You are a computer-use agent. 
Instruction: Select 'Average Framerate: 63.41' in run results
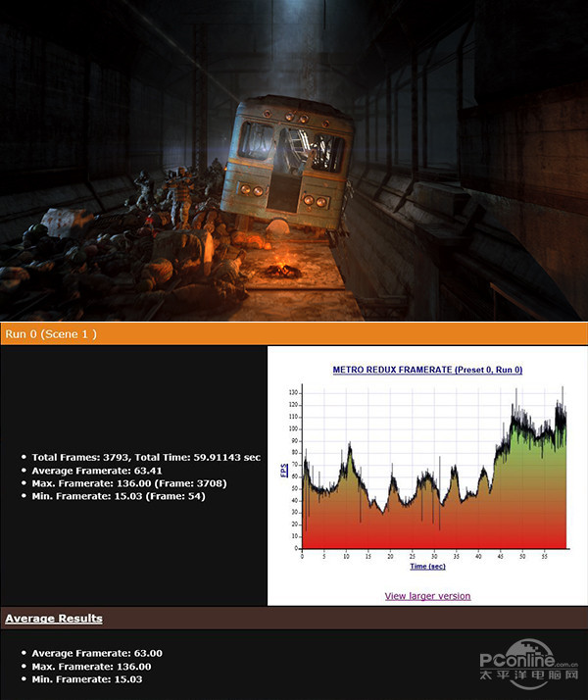[x=97, y=471]
